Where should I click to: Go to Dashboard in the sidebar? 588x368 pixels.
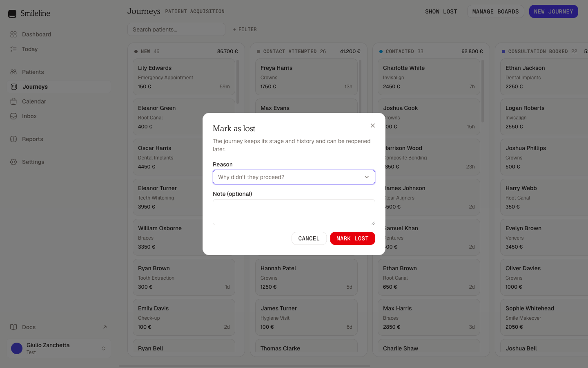59,34
